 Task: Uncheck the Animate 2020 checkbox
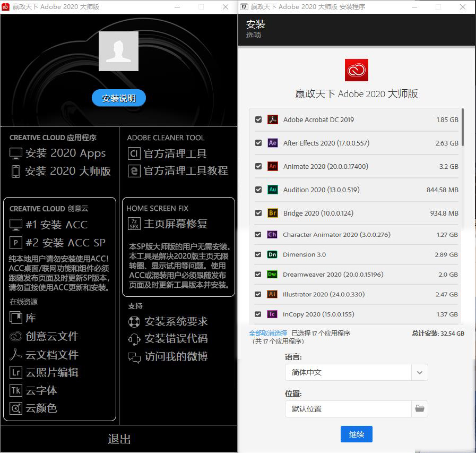point(258,166)
